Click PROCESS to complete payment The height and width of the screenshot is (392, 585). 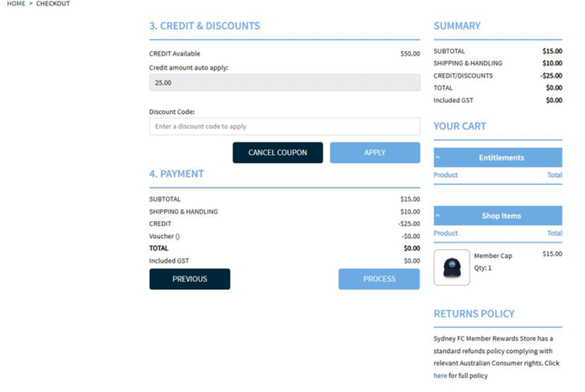(x=379, y=279)
